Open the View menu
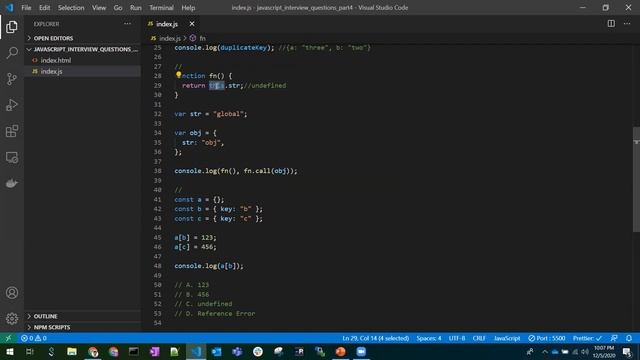 (99, 8)
